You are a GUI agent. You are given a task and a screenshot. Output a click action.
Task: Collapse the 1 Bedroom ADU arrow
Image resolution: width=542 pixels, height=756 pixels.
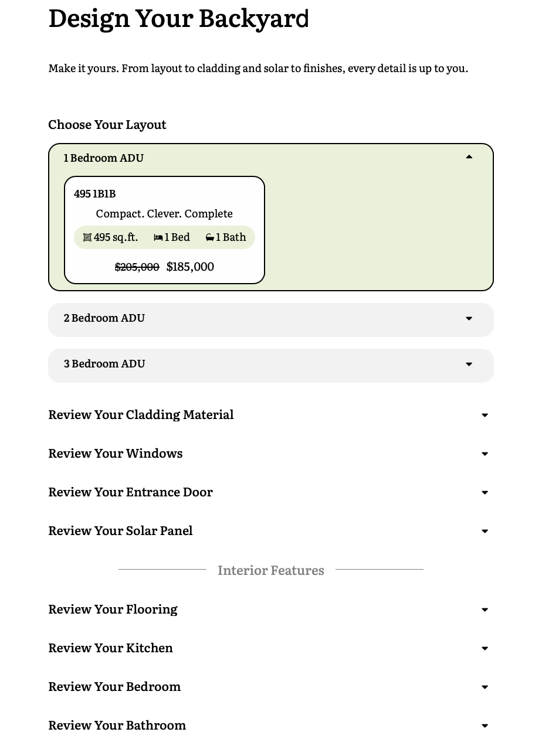tap(469, 157)
